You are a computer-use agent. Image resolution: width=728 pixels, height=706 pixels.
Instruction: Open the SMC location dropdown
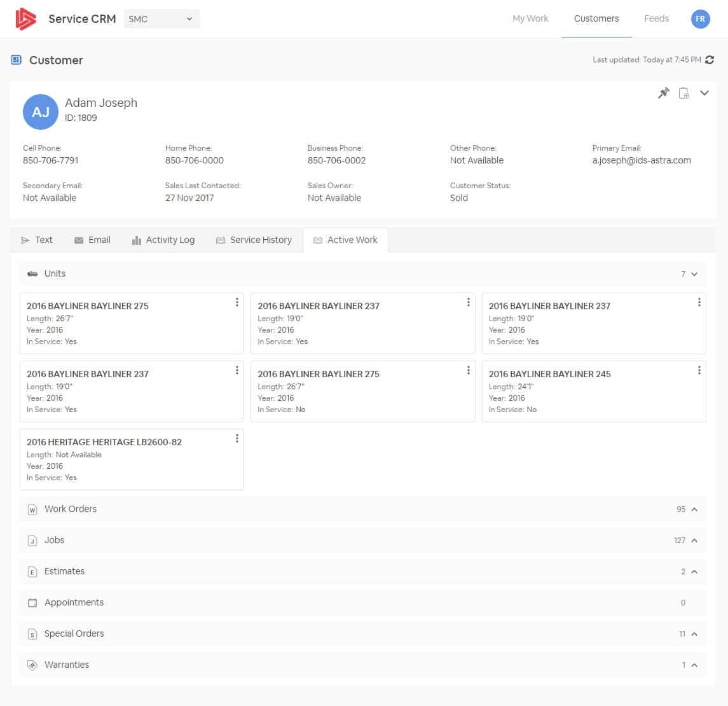[161, 19]
